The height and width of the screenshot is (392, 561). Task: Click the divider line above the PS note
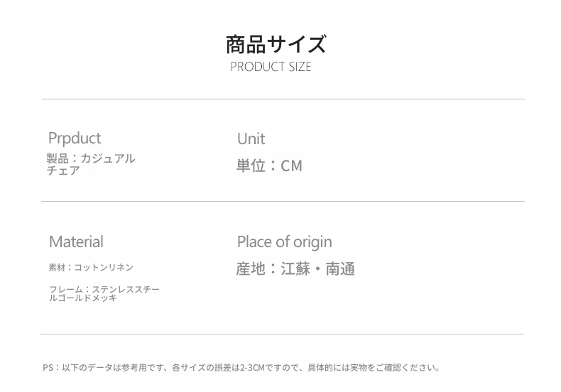pos(283,334)
